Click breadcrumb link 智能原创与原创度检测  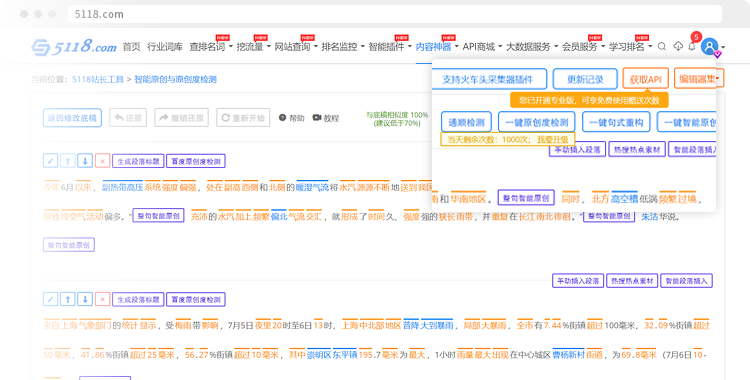coord(175,79)
